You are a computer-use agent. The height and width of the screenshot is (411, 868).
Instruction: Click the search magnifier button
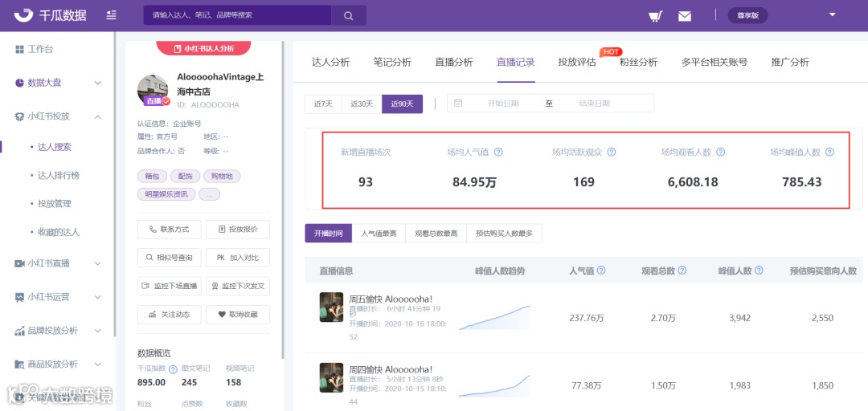point(349,15)
